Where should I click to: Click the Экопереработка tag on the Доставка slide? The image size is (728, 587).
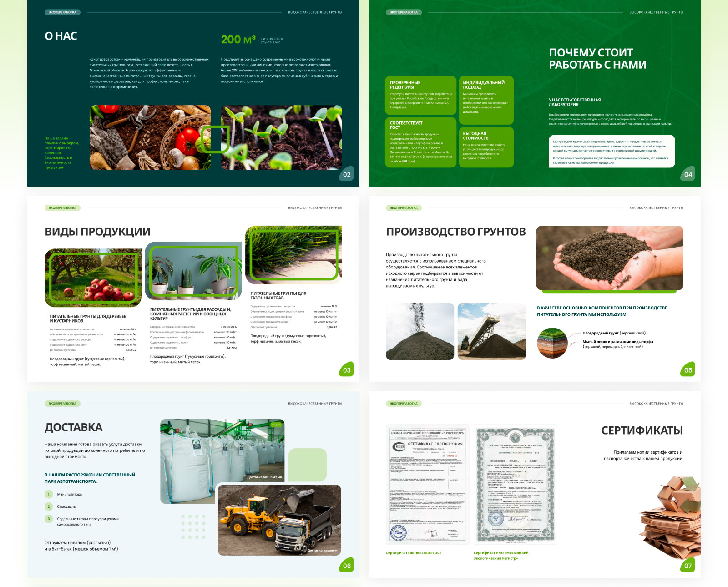point(63,404)
